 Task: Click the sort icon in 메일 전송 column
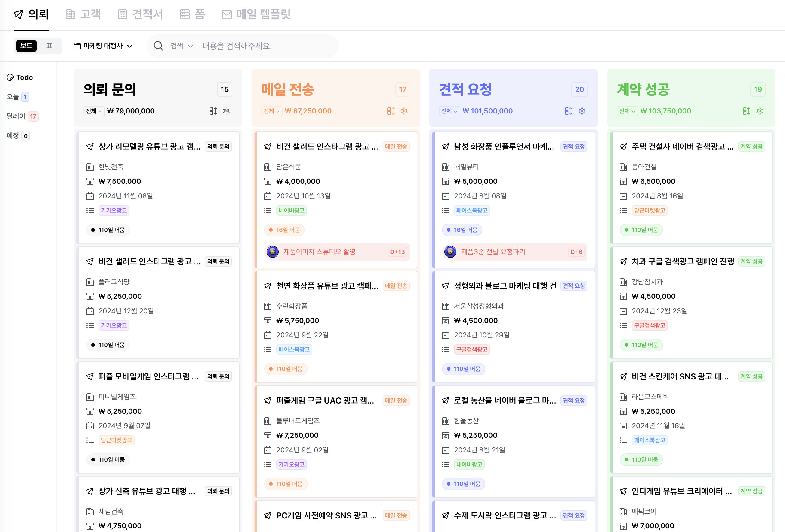[391, 111]
